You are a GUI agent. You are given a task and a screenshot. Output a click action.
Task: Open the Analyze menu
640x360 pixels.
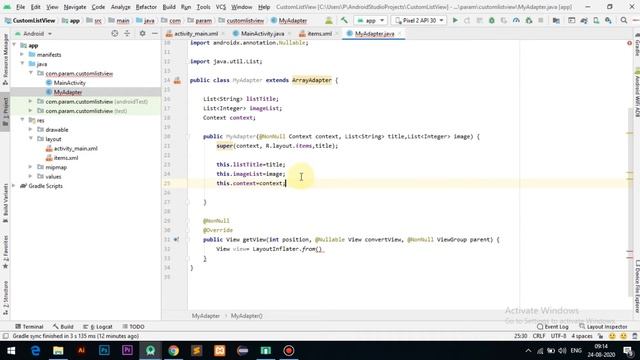(120, 7)
